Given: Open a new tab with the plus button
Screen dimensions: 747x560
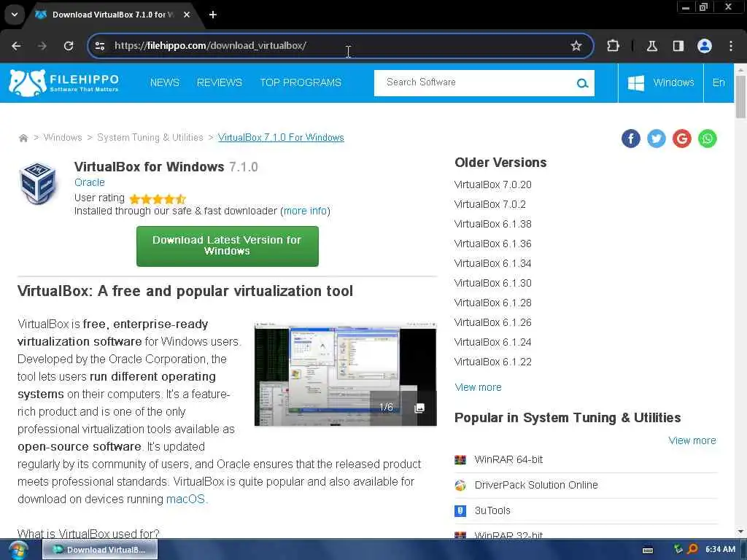Looking at the screenshot, I should click(213, 15).
